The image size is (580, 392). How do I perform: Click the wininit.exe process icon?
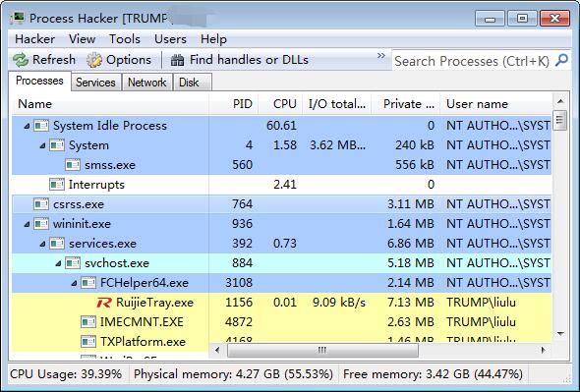coord(41,224)
